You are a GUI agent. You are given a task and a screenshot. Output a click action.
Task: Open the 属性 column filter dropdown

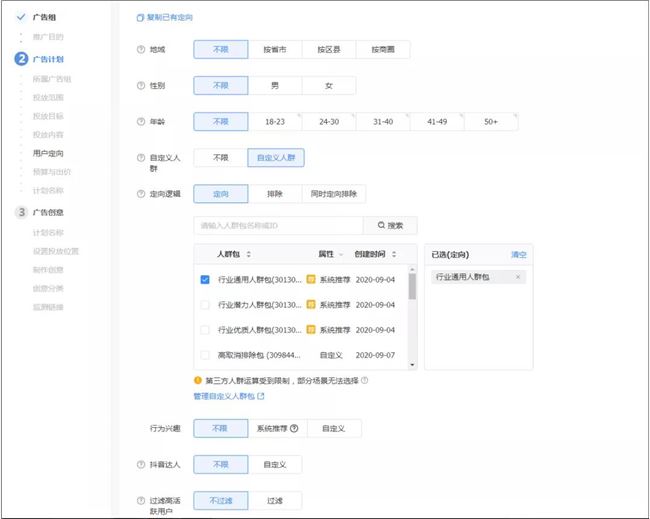pos(342,255)
